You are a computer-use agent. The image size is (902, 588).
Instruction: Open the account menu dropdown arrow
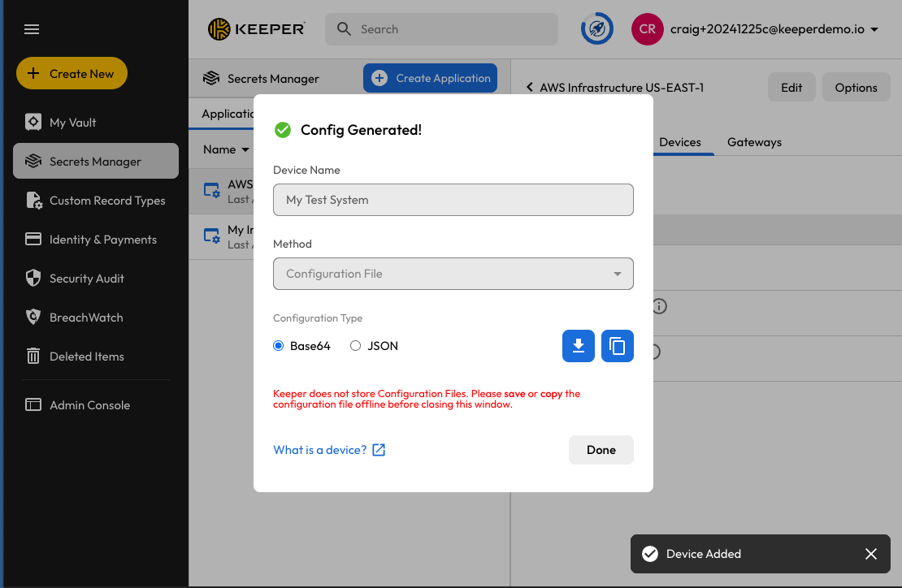point(874,29)
